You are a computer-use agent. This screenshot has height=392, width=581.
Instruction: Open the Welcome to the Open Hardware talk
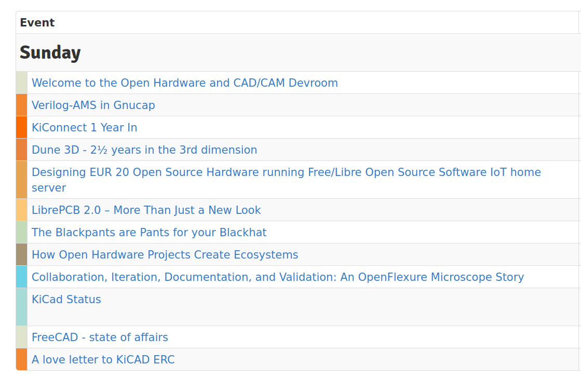coord(185,83)
